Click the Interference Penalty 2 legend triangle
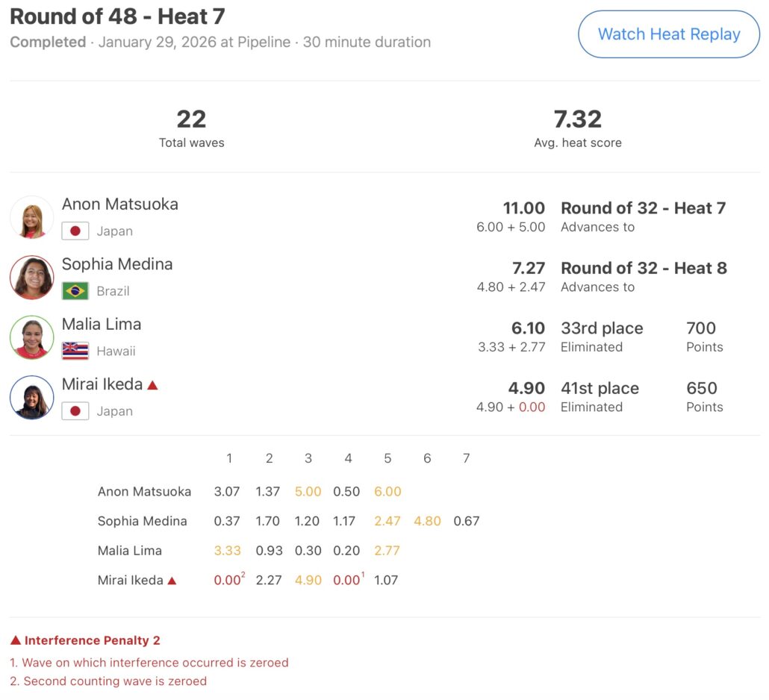This screenshot has height=700, width=769. pyautogui.click(x=16, y=640)
